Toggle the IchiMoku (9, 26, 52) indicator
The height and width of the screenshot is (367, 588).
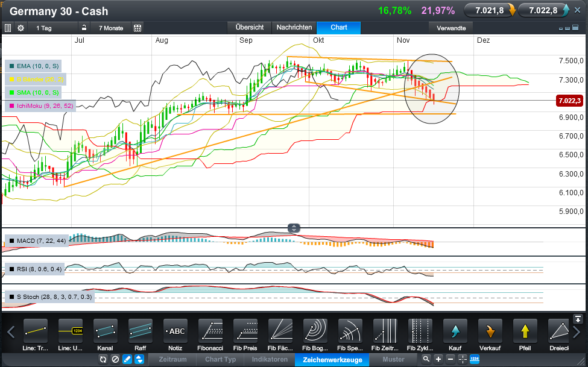pos(39,105)
